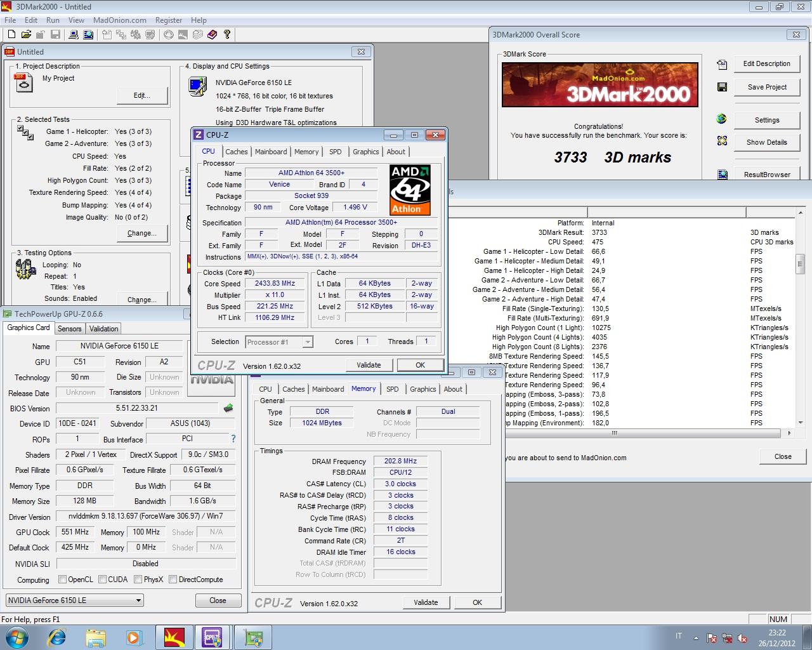Screen dimensions: 812x650
Task: Open the MadOnion.com menu
Action: (x=120, y=20)
